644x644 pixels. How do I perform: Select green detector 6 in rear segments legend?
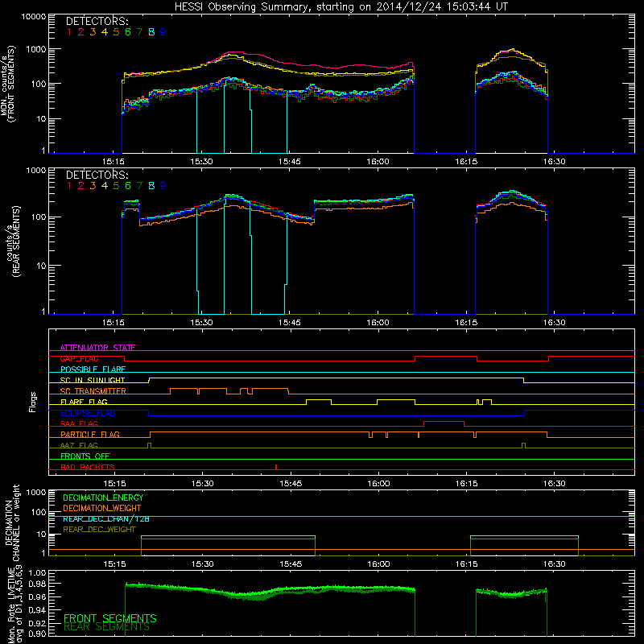click(x=128, y=186)
